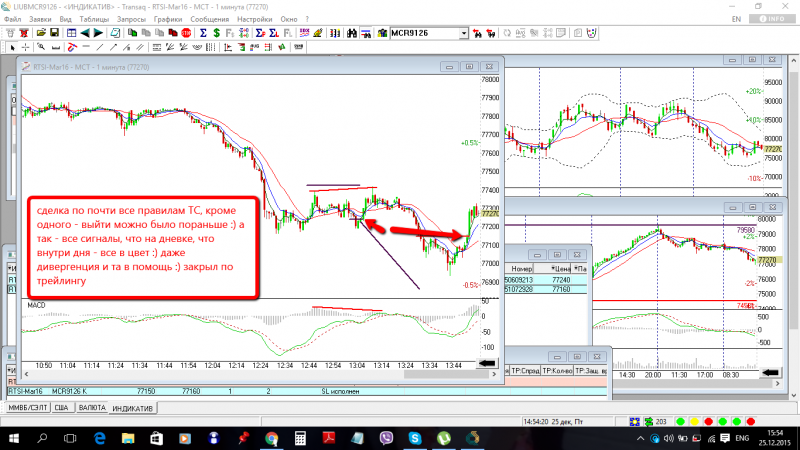Viewport: 800px width, 450px height.
Task: Click the binoculars search toolbar icon
Action: pyautogui.click(x=352, y=33)
